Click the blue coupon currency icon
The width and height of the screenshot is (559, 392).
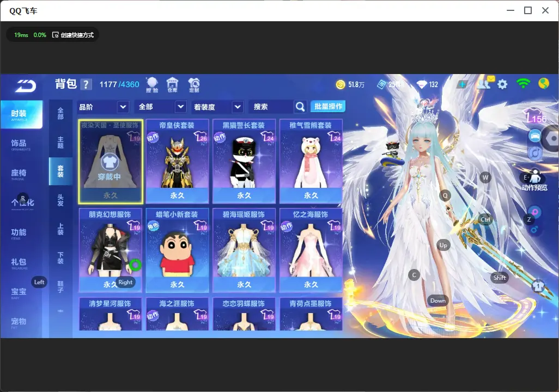click(381, 84)
